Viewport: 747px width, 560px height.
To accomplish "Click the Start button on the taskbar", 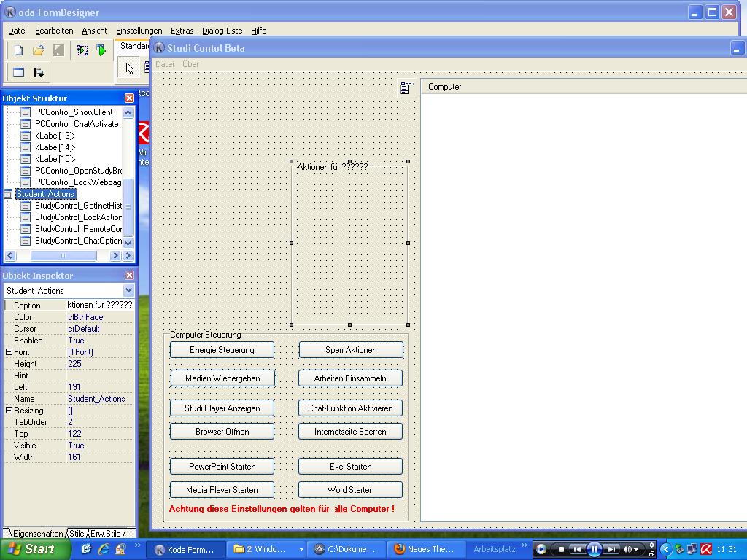I will pyautogui.click(x=31, y=549).
